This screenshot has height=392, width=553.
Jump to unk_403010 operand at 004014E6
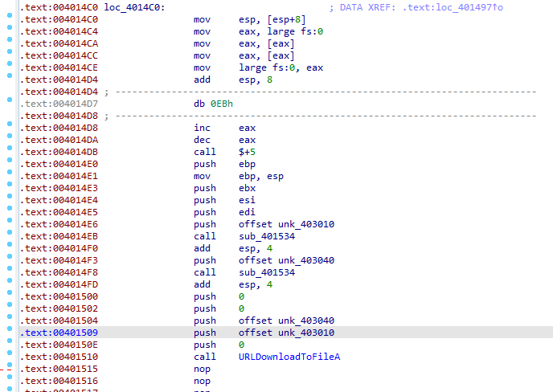coord(306,224)
